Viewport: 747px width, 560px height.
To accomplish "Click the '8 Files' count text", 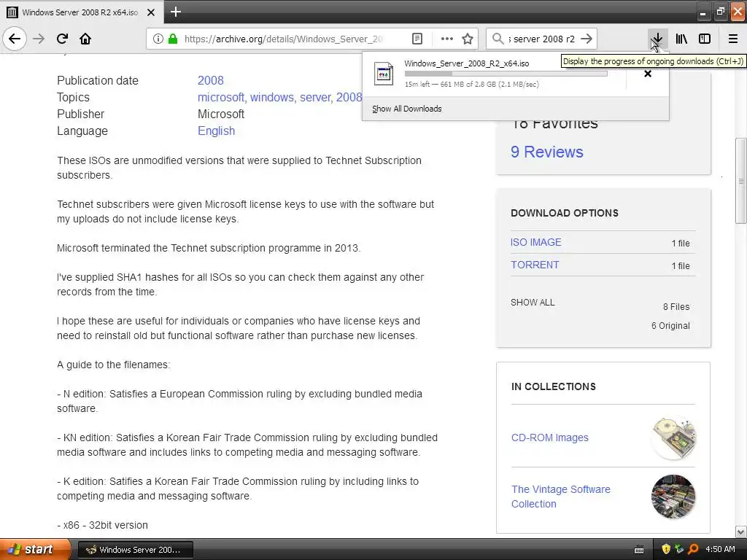I will coord(676,307).
